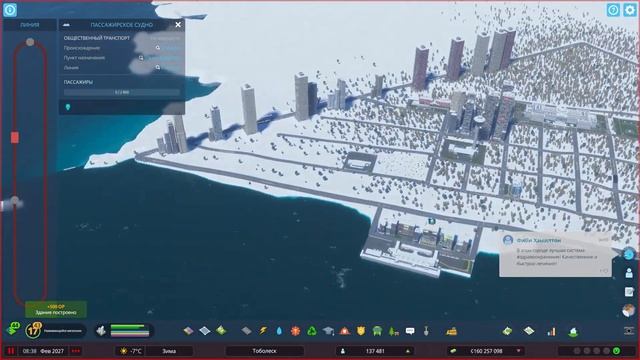Open the Parks and trees menu

click(393, 331)
